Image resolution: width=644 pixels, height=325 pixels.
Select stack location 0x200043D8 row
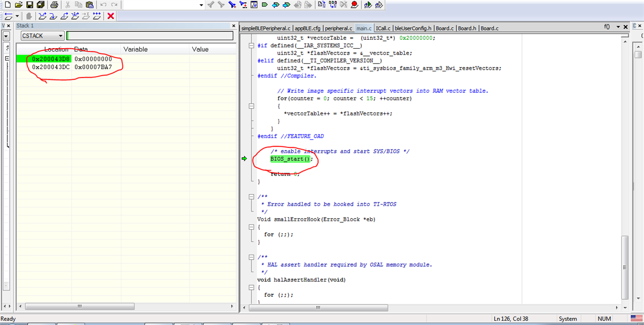126,59
